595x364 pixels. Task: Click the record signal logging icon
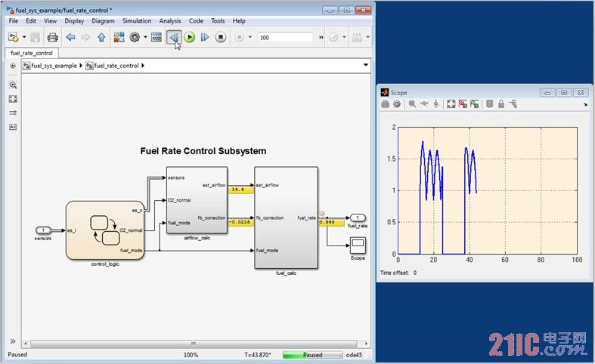click(239, 37)
